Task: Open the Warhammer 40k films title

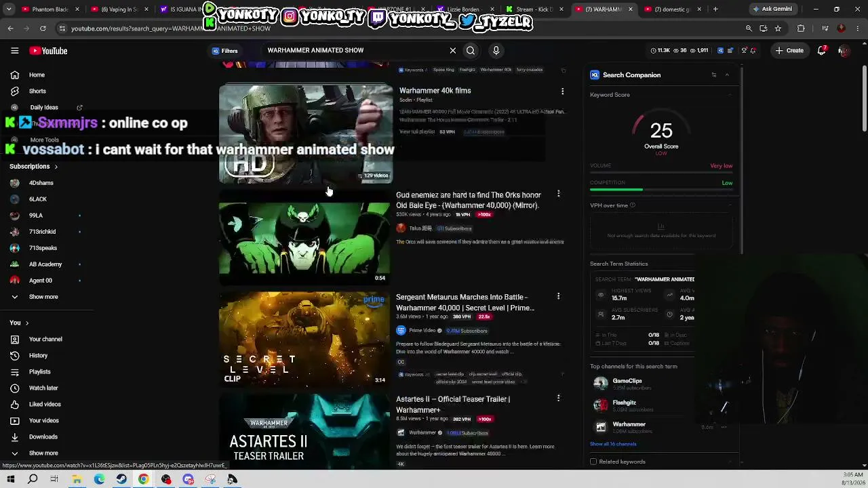Action: tap(435, 91)
